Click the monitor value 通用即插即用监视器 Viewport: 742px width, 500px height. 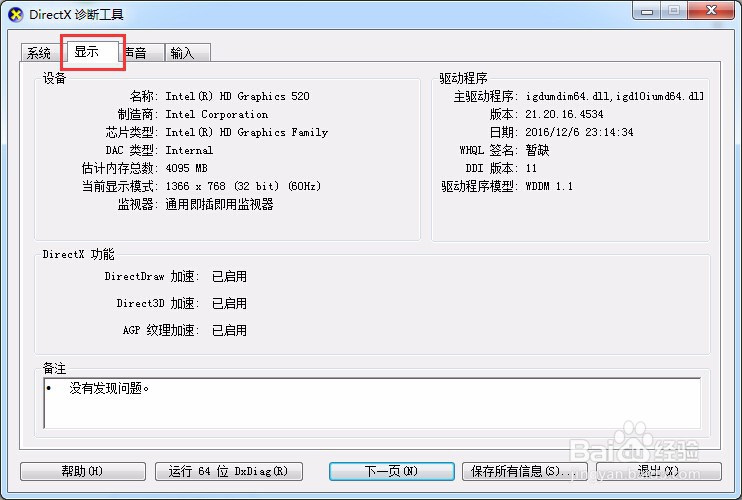(x=220, y=204)
